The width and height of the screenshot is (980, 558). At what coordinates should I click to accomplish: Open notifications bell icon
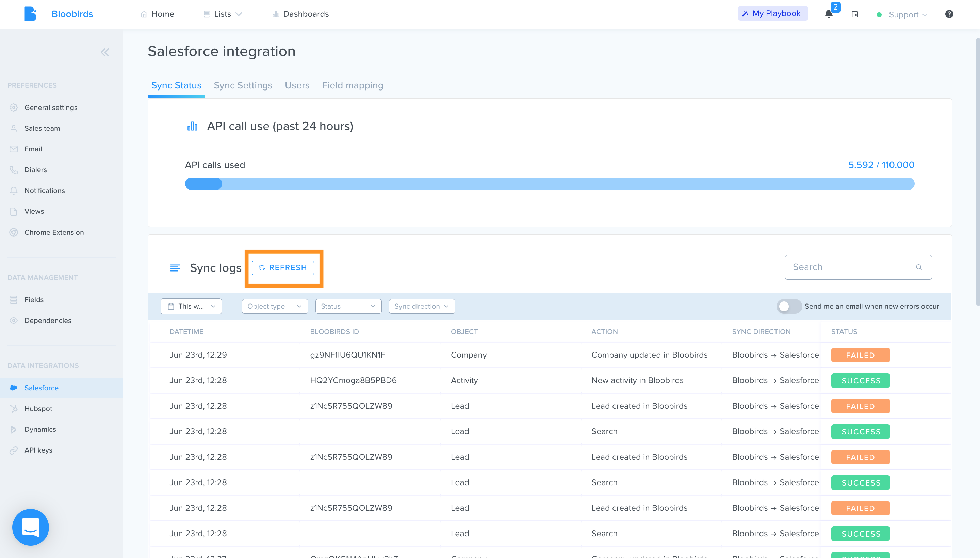pyautogui.click(x=829, y=14)
